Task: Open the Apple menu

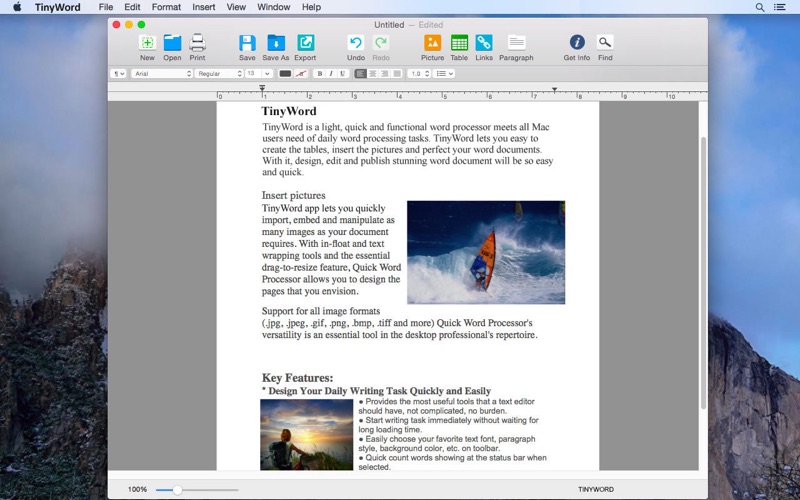Action: pyautogui.click(x=17, y=7)
